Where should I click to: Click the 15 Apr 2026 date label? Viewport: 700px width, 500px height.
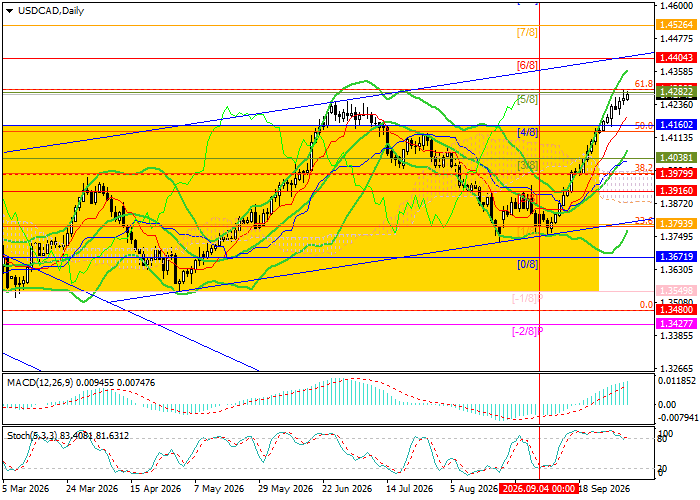coord(156,488)
